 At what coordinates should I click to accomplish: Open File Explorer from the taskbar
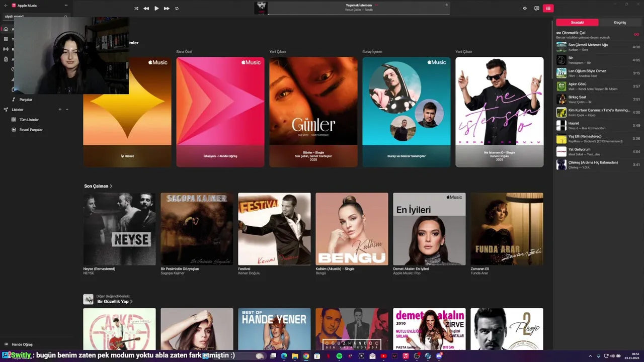(295, 356)
